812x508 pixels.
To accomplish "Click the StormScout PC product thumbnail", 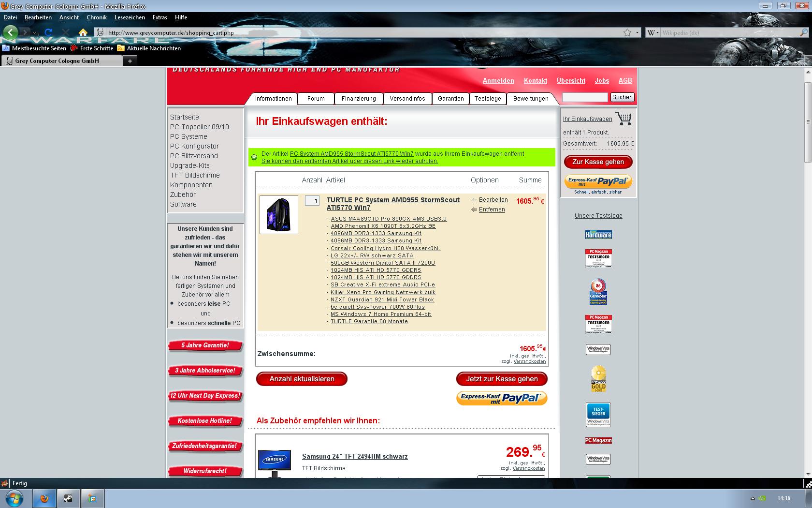I will (x=279, y=215).
